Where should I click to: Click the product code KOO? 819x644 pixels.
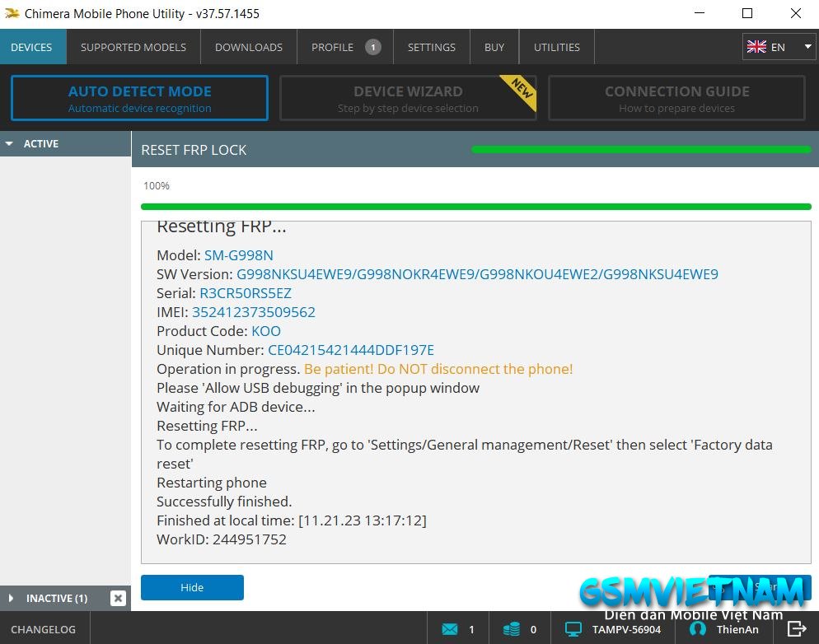point(266,331)
